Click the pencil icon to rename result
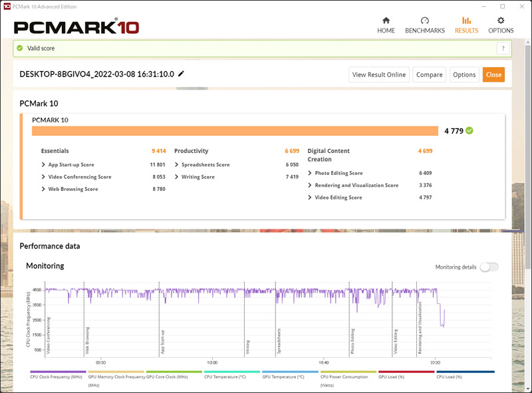 coord(181,74)
